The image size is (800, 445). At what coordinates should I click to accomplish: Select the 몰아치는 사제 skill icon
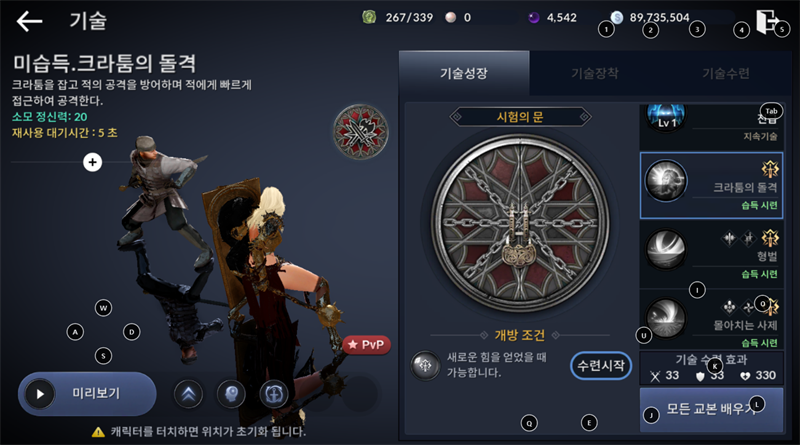click(x=666, y=318)
